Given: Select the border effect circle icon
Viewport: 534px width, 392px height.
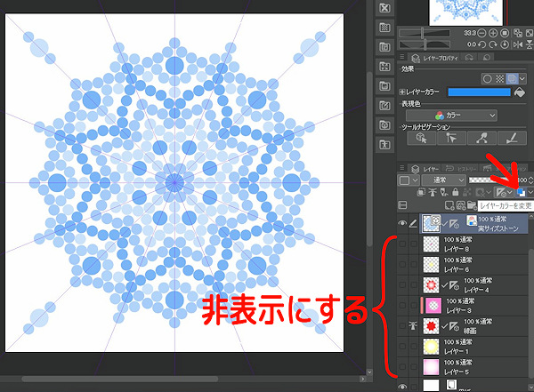Looking at the screenshot, I should click(488, 79).
